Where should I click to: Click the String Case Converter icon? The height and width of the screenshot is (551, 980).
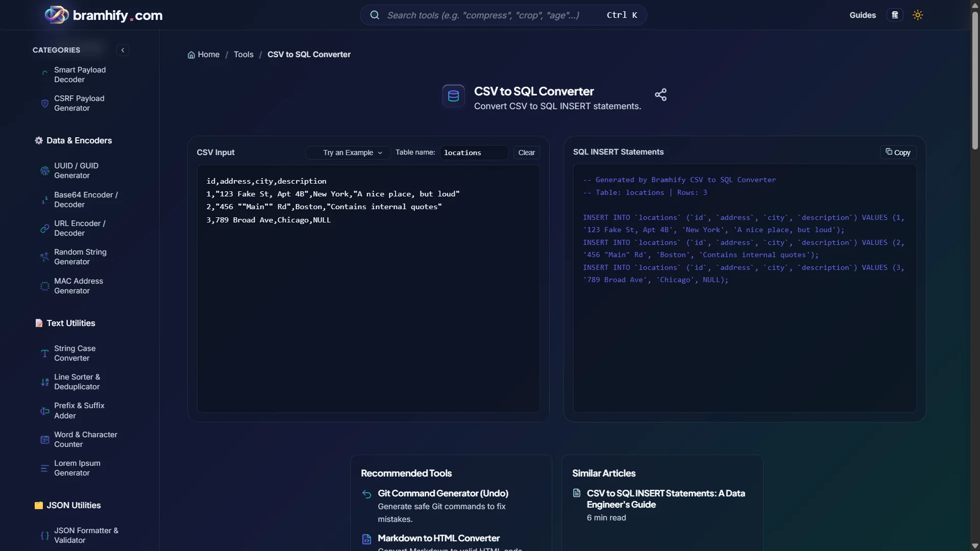point(45,353)
